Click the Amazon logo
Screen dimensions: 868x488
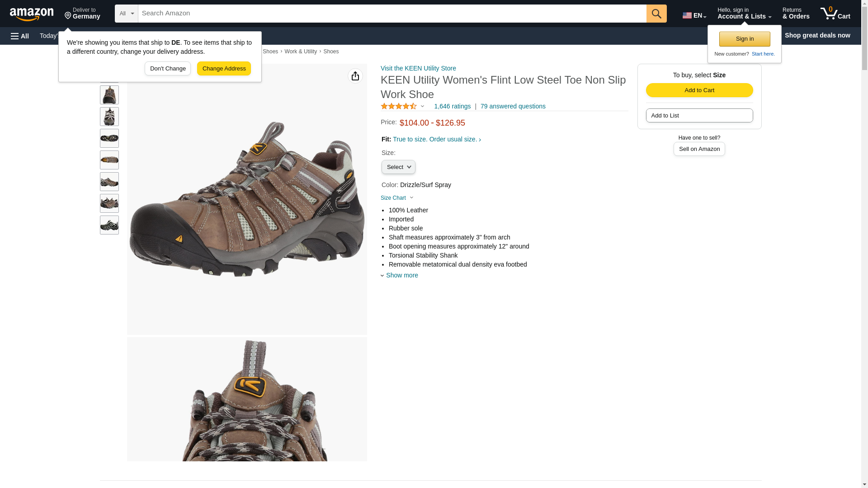coord(32,14)
